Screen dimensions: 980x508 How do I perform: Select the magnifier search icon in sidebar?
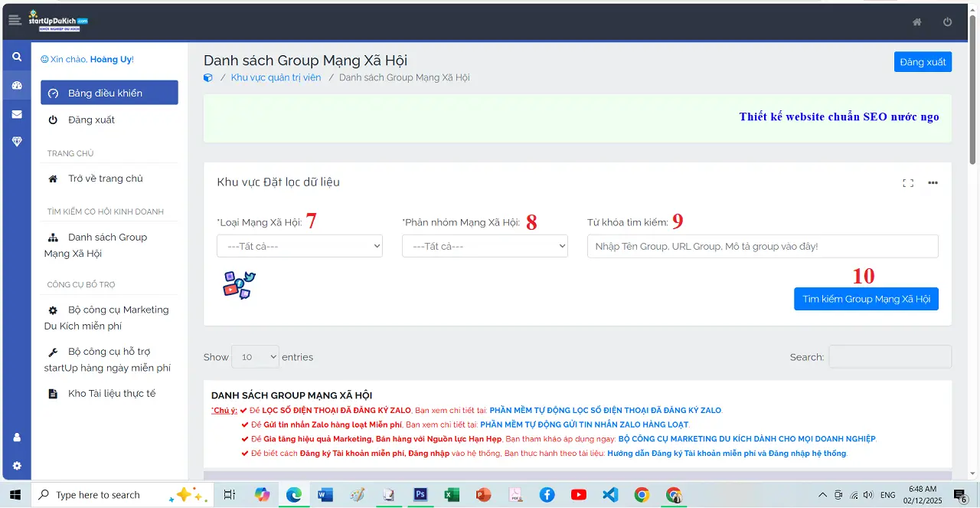click(x=16, y=56)
